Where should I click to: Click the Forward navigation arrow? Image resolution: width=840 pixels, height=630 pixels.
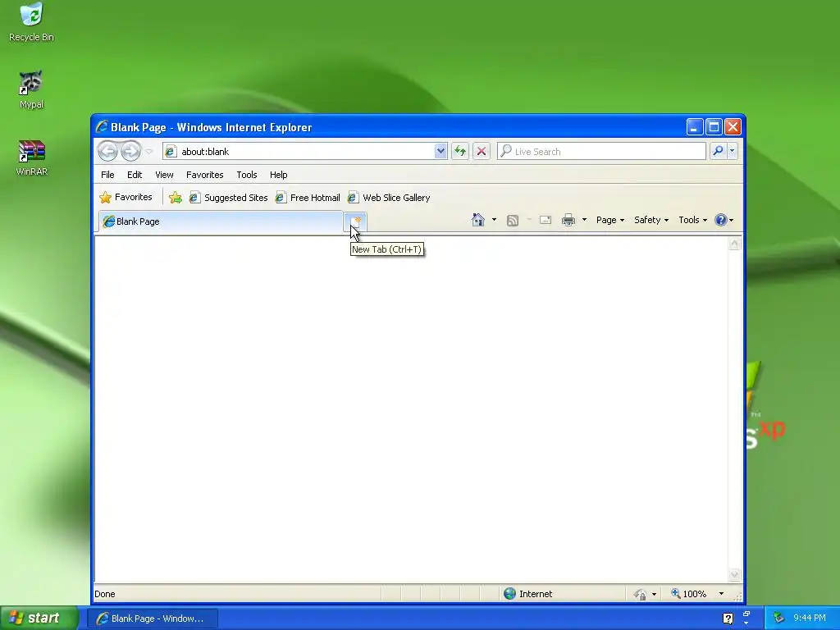130,152
